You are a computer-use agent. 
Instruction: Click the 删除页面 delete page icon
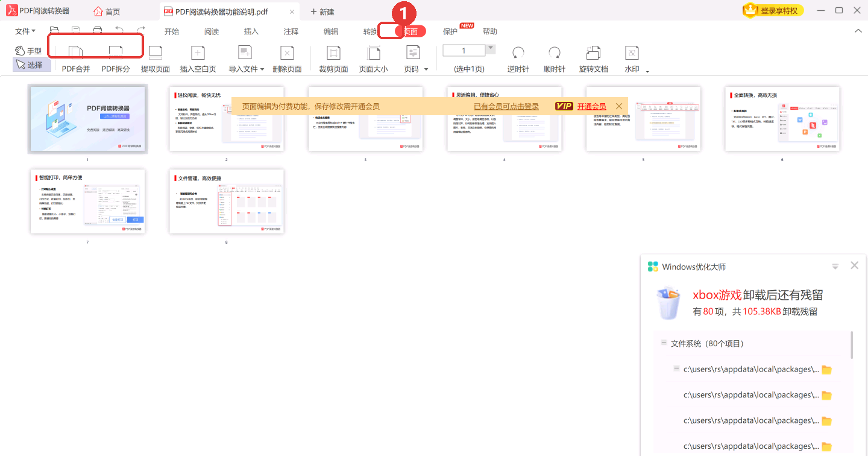point(287,60)
